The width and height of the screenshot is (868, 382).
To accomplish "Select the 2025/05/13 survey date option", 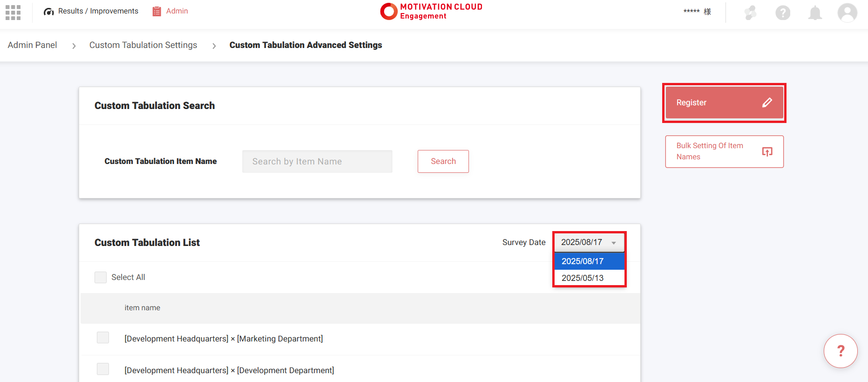I will pyautogui.click(x=589, y=278).
